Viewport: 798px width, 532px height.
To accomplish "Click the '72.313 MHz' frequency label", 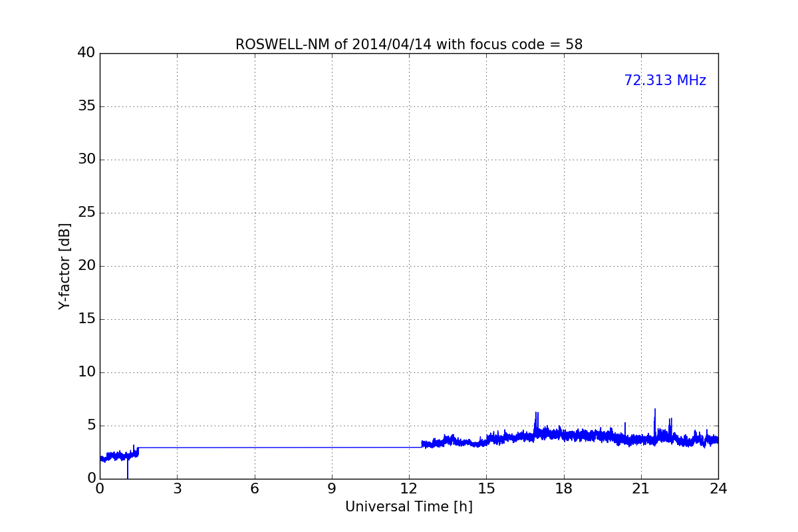I will (665, 80).
